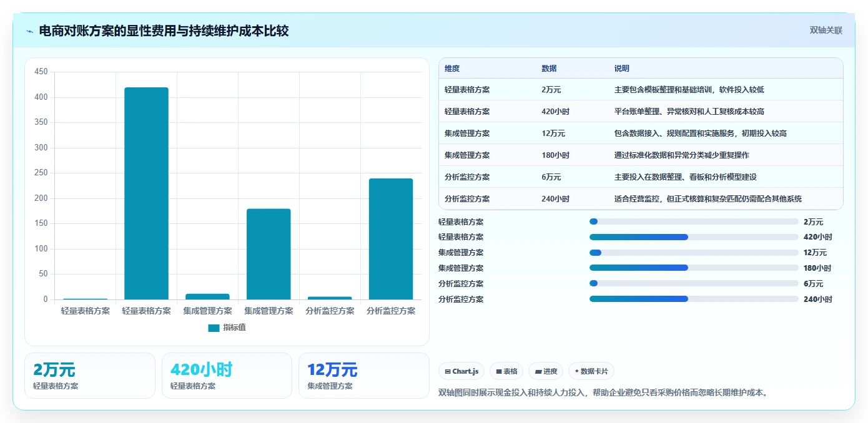Click the description 通过标准化数据和异常分类减少重复操作
Viewport: 868px width, 423px height.
coord(682,155)
